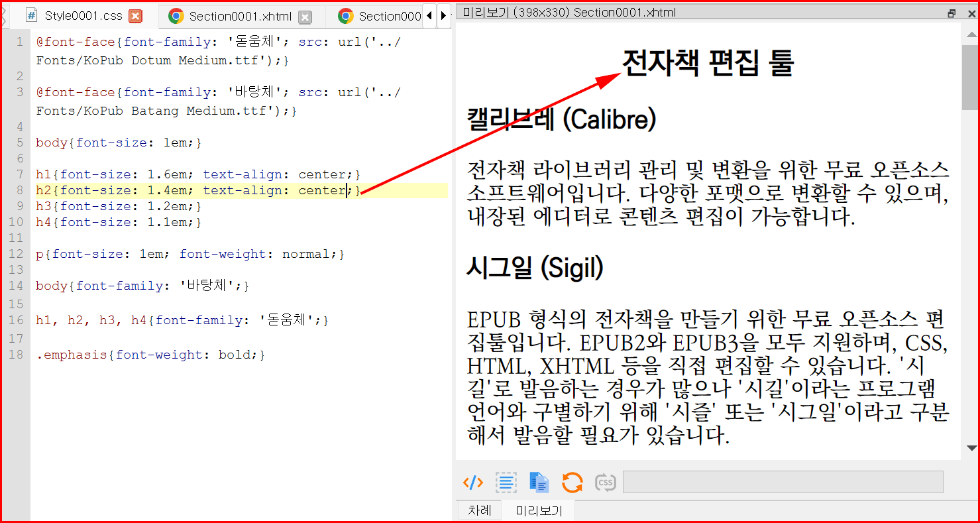Screen dimensions: 980x523
Task: Click the h1, h2, h3, h4 font-family line
Action: click(x=182, y=320)
